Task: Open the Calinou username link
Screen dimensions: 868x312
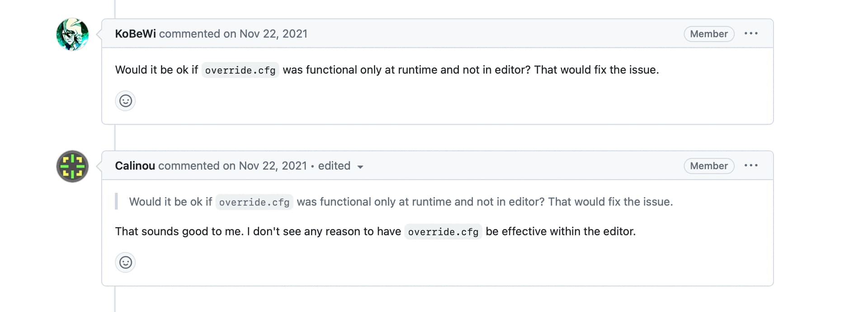Action: (x=135, y=166)
